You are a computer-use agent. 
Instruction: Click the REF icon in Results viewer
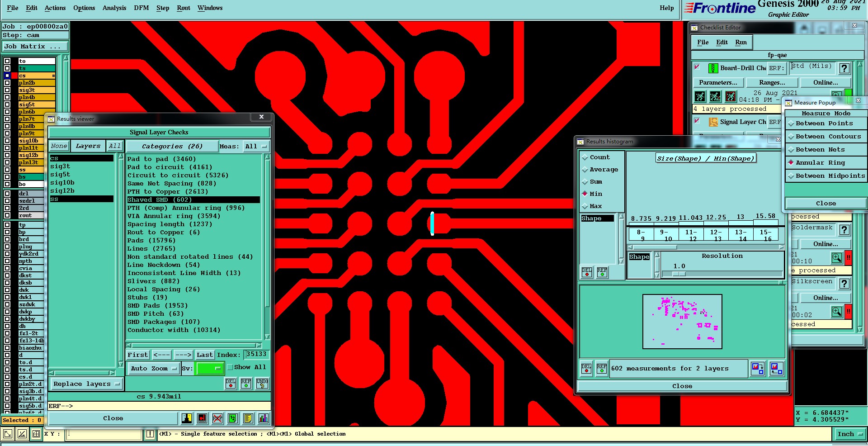pos(246,384)
